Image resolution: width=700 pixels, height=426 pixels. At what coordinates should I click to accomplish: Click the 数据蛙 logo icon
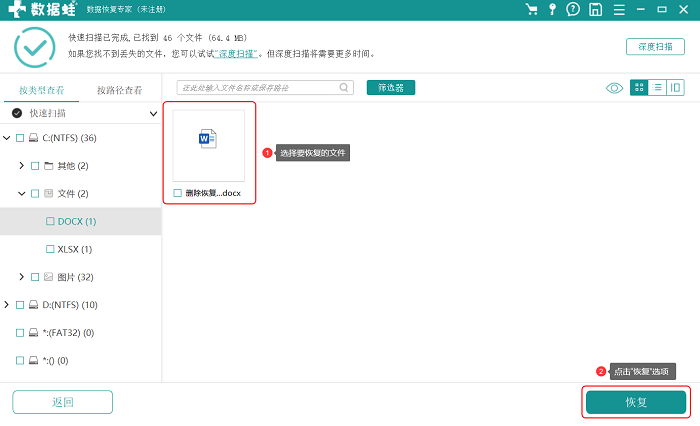pos(17,9)
